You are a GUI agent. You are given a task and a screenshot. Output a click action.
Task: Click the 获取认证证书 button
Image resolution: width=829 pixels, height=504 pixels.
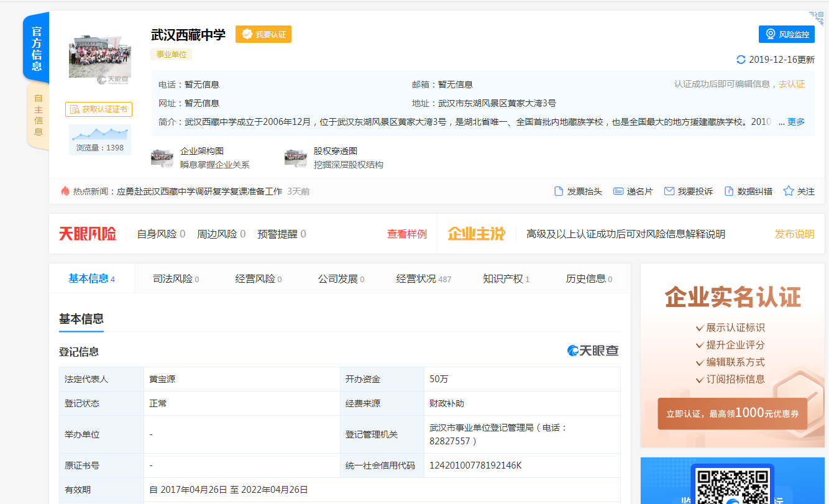(x=99, y=109)
